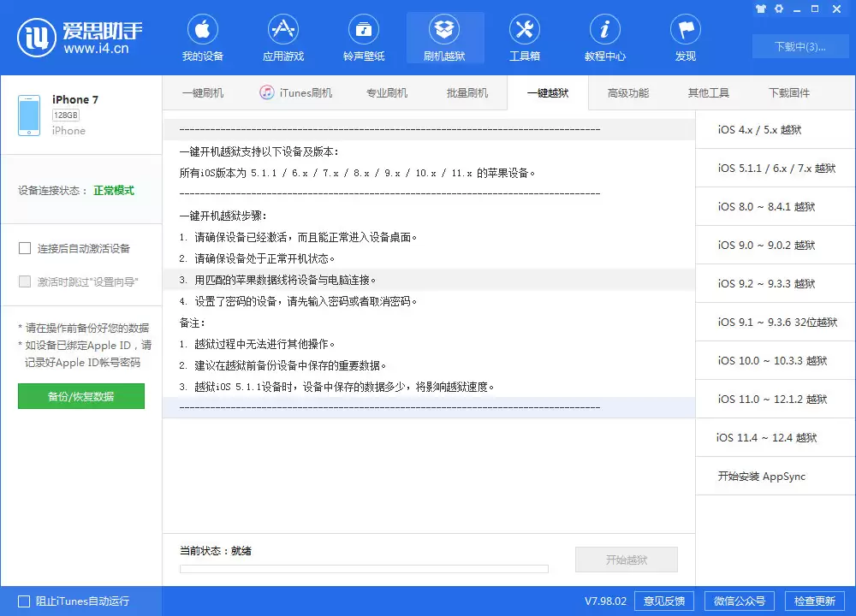The height and width of the screenshot is (616, 856).
Task: Click the jailbreak progress bar
Action: coord(364,569)
